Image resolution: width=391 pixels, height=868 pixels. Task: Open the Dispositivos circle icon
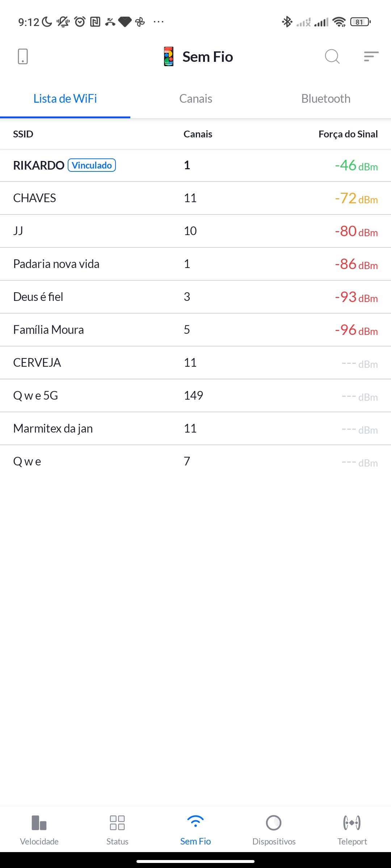click(274, 822)
